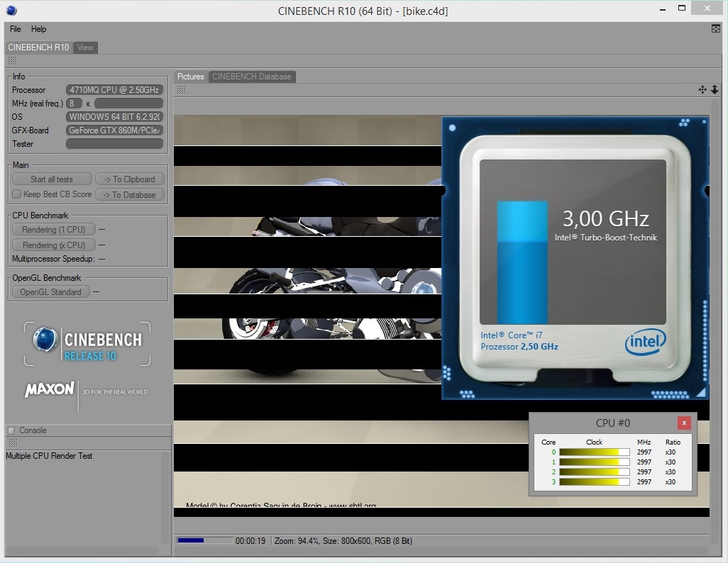
Task: Enable Keep Best CB Score checkbox
Action: click(x=17, y=194)
